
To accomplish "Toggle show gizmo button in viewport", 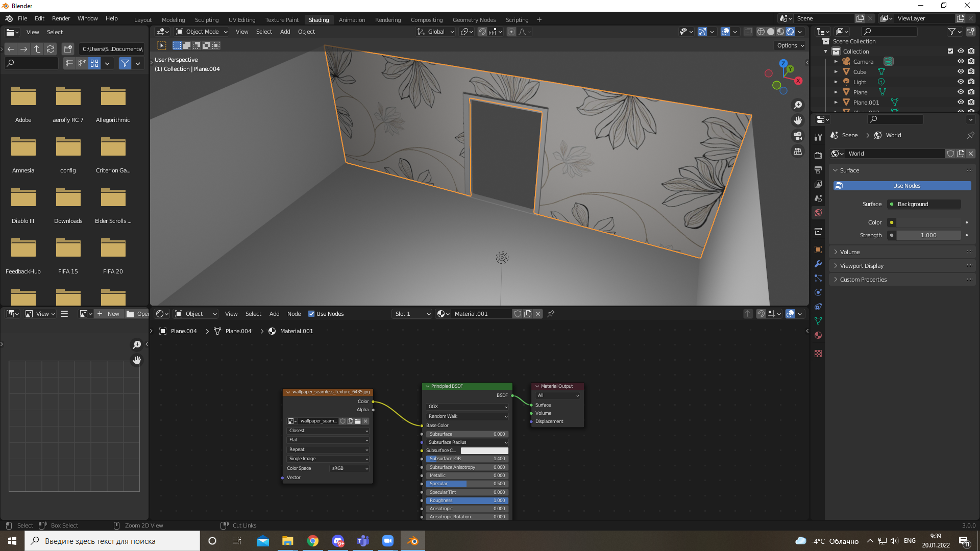I will [x=702, y=32].
